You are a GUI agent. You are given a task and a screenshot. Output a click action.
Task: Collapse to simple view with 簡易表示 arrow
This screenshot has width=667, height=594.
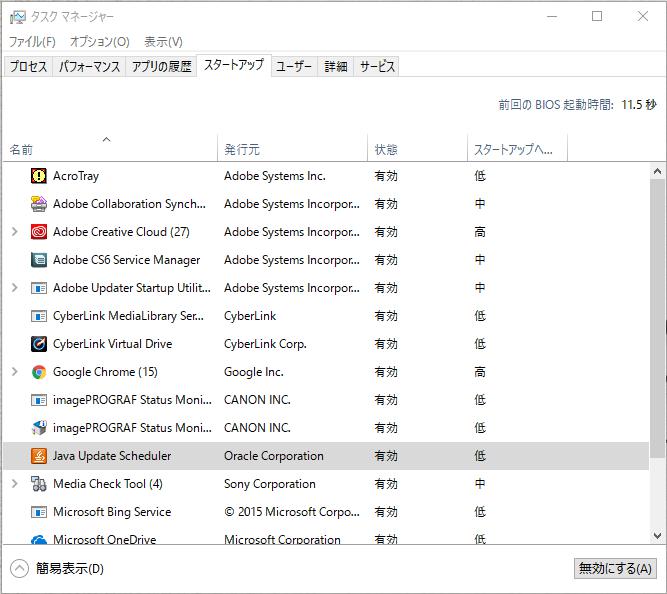pos(19,568)
